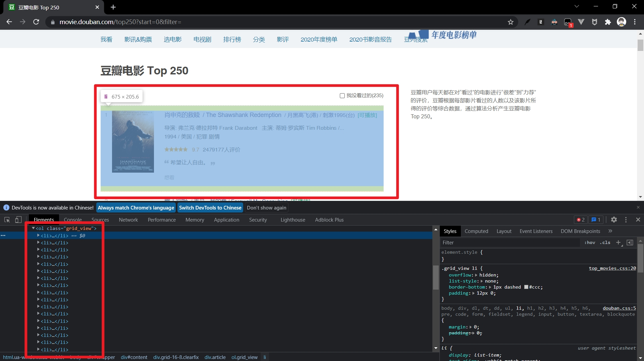The image size is (644, 361).
Task: Check the 我没看过的(235) checkbox
Action: click(x=342, y=96)
